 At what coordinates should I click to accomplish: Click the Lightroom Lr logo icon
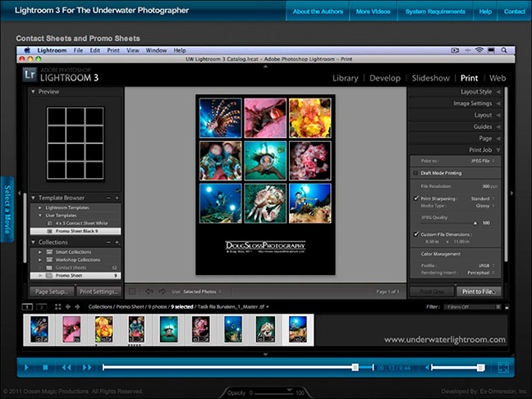click(x=30, y=75)
